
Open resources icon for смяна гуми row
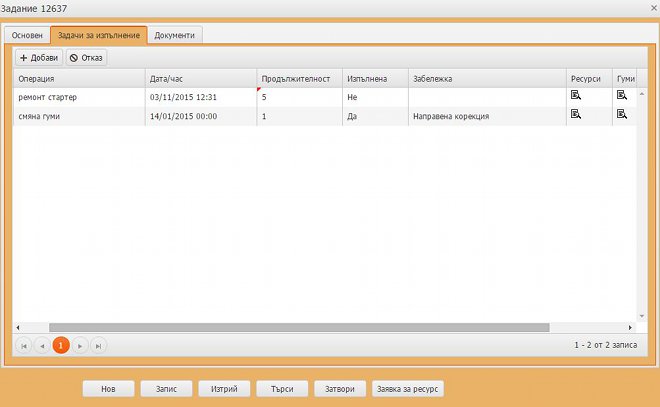[x=576, y=115]
